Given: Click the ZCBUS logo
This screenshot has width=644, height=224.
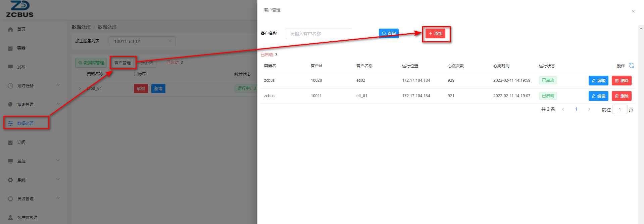Looking at the screenshot, I should (x=20, y=9).
